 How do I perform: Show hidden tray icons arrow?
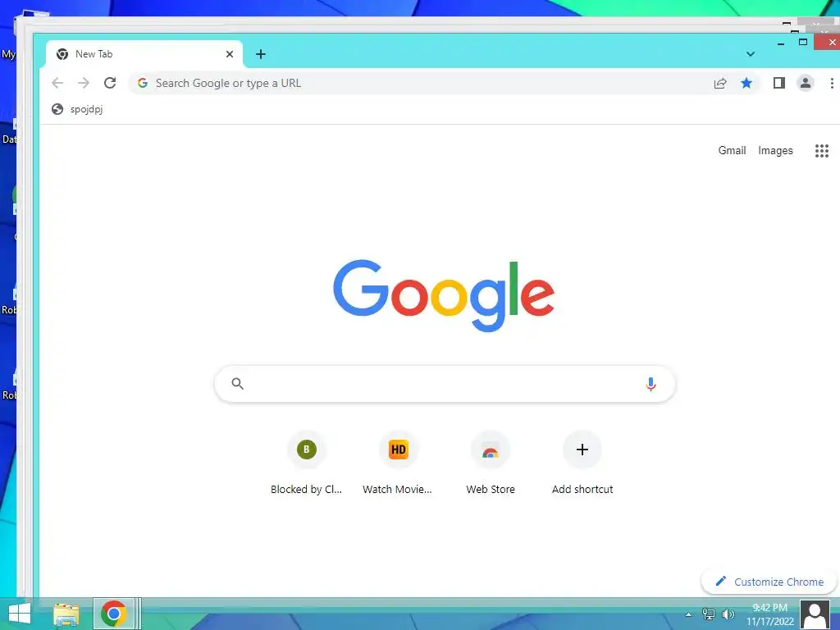coord(688,614)
